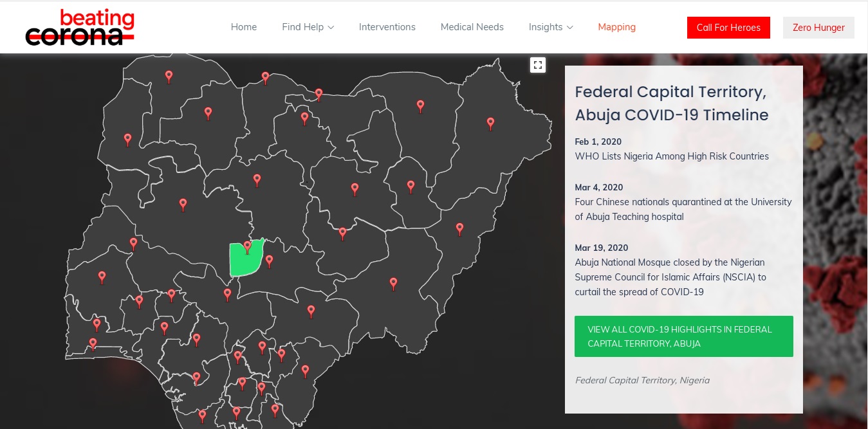Image resolution: width=868 pixels, height=429 pixels.
Task: Select the map pin in Borno state
Action: [490, 123]
